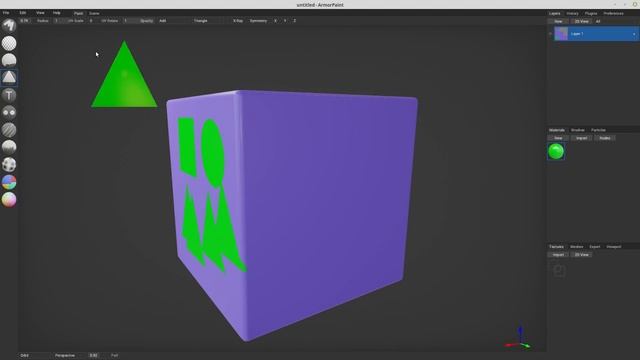640x360 pixels.
Task: Select the Picker tool
Action: (9, 200)
